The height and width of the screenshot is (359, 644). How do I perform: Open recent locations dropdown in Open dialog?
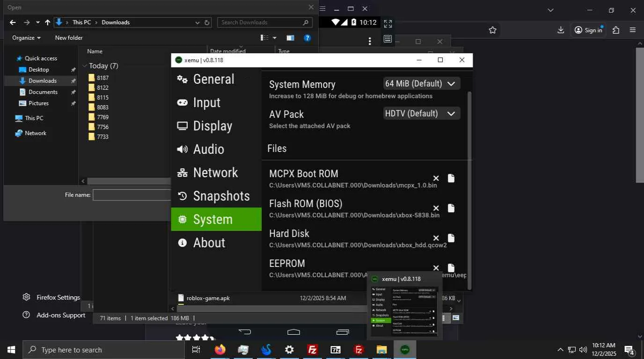[x=37, y=22]
